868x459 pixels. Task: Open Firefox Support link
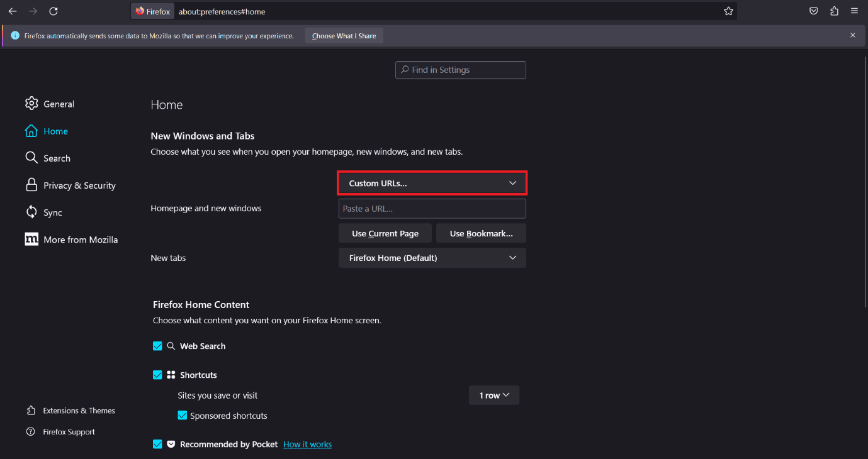click(69, 432)
